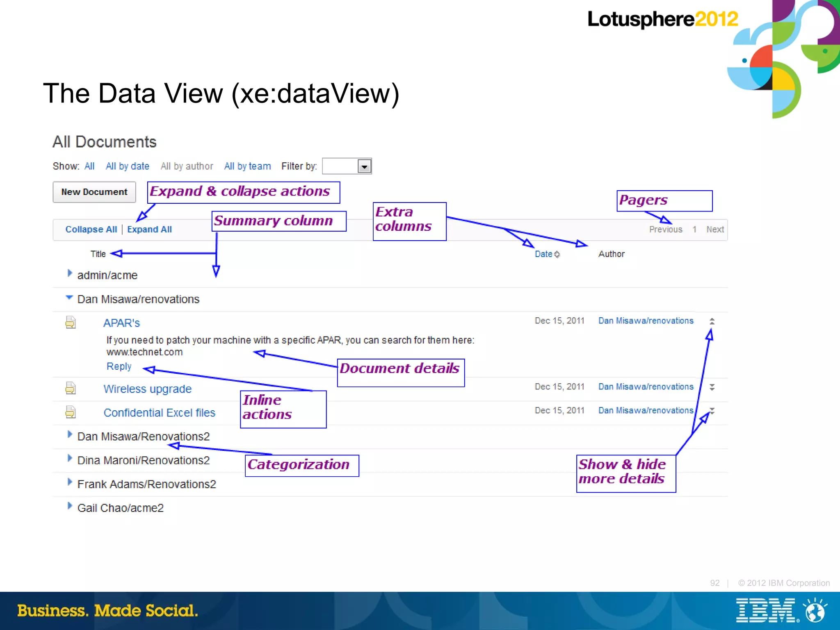Screen dimensions: 840x630
Task: Click the Collapse All link
Action: click(x=91, y=230)
